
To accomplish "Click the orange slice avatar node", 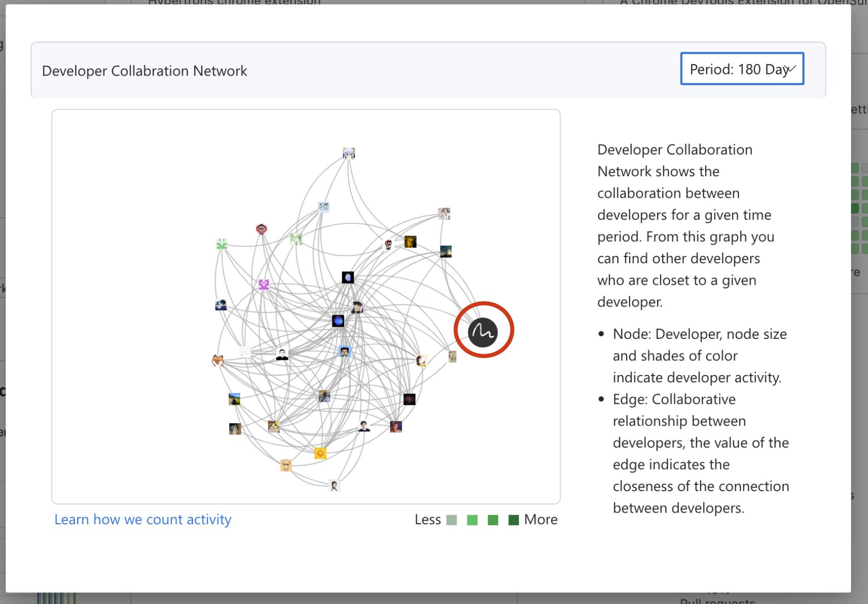I will 320,453.
